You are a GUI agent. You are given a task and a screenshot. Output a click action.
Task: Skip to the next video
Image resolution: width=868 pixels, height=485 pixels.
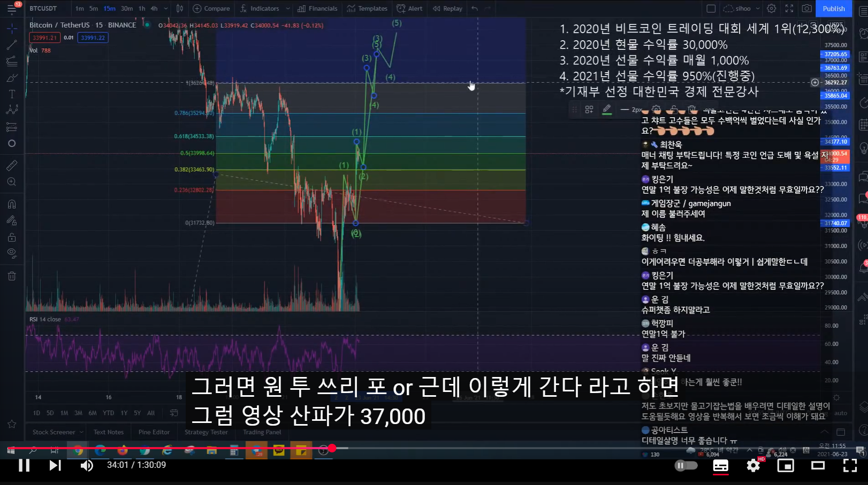pos(55,465)
